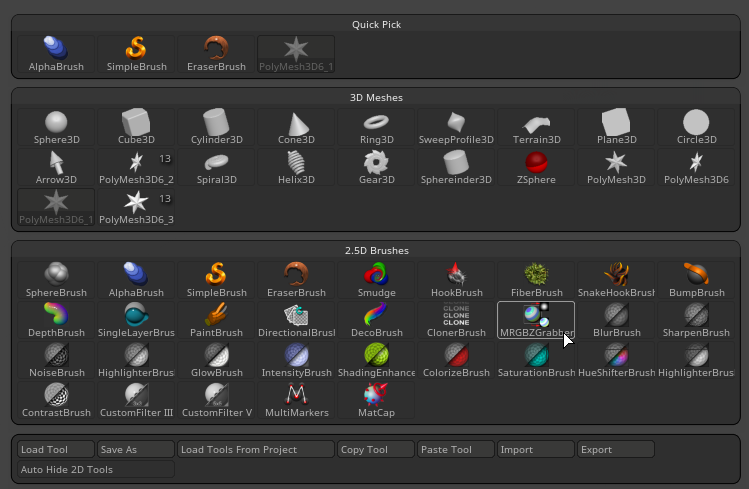This screenshot has height=489, width=749.
Task: Pick the ZSphere tool
Action: (x=536, y=167)
